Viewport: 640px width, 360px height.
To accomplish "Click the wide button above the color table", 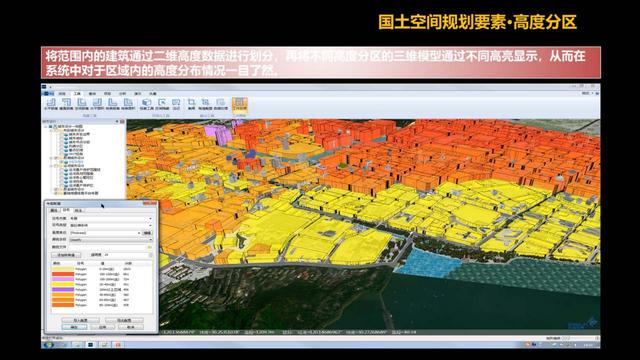I will click(x=66, y=255).
